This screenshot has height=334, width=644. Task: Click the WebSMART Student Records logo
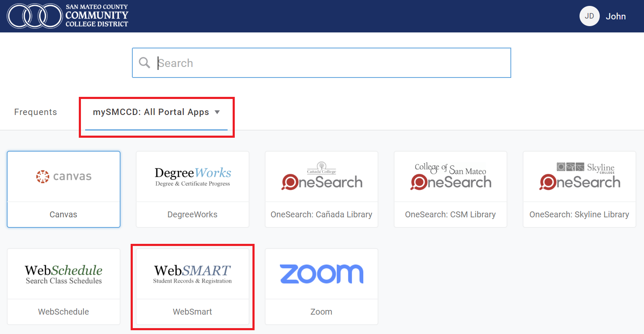tap(193, 274)
